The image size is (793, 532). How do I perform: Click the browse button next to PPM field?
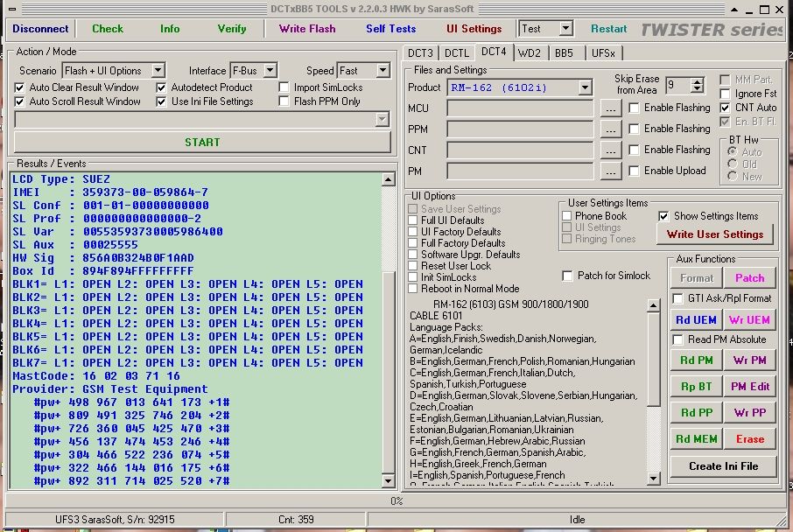[x=611, y=129]
